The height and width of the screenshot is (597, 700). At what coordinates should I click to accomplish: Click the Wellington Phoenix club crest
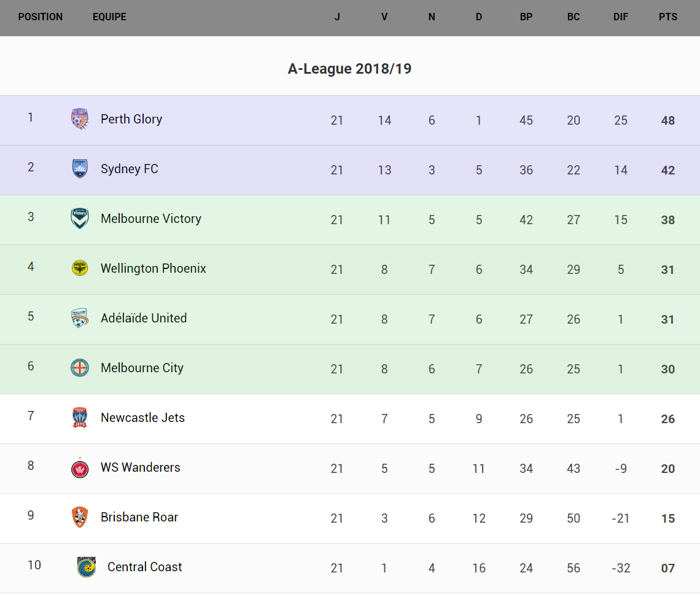(80, 268)
